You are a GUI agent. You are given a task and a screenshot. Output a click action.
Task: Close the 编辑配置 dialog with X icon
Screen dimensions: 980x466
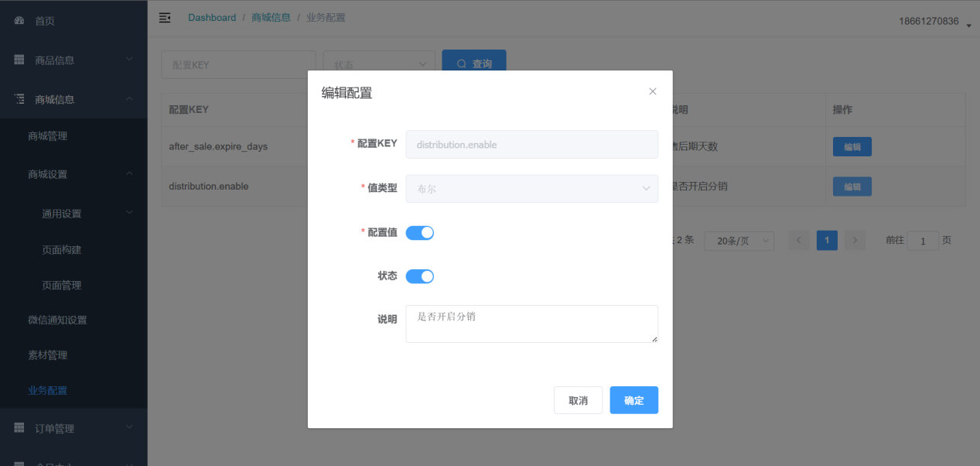point(652,91)
